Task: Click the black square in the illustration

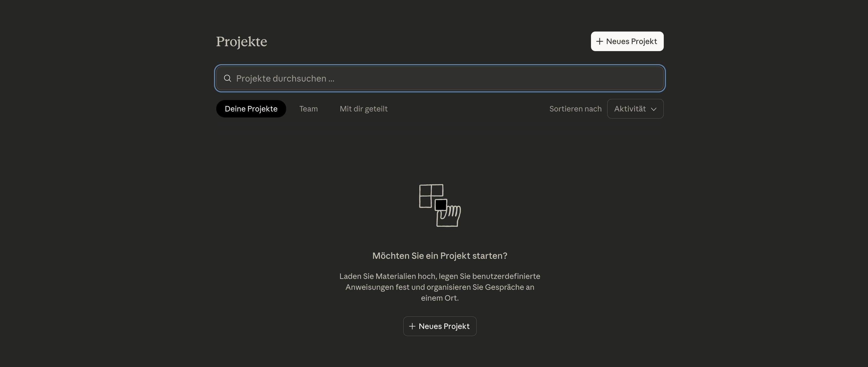Action: tap(441, 205)
